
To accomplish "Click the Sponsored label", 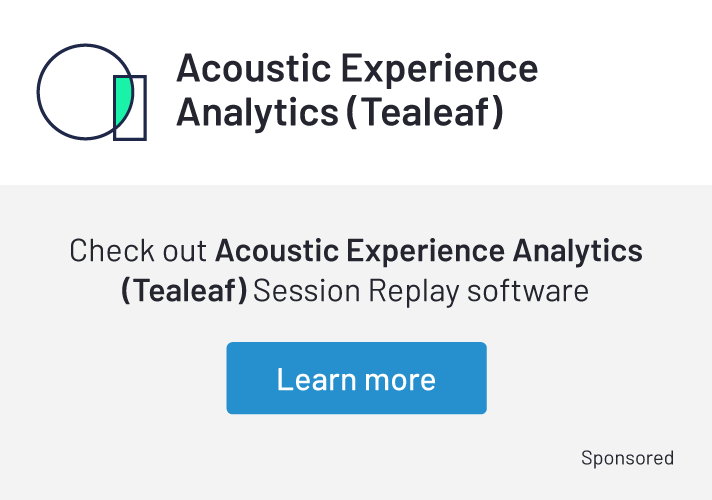I will coord(627,458).
